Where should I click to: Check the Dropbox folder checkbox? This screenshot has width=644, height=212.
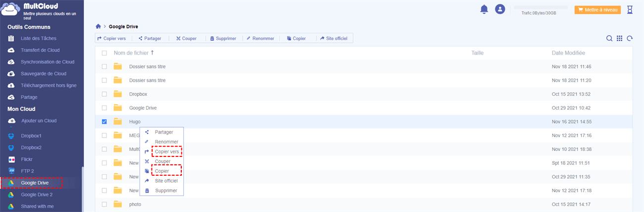tap(104, 94)
